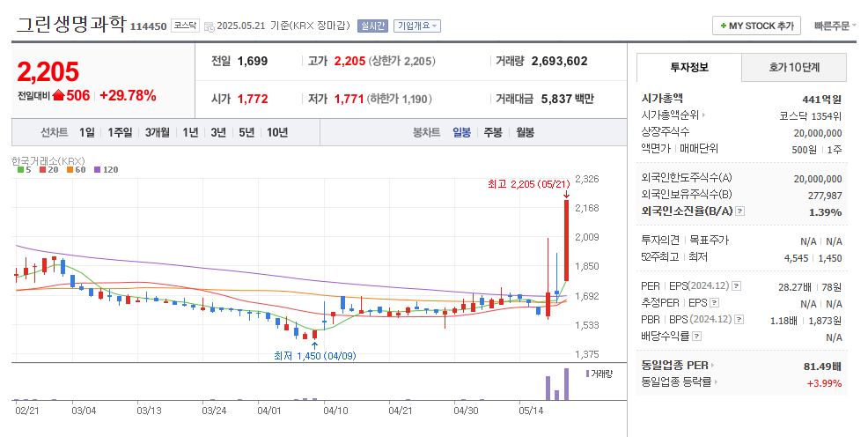The image size is (868, 437).
Task: Click the 거래대금 value 5,837 백만
Action: point(568,100)
